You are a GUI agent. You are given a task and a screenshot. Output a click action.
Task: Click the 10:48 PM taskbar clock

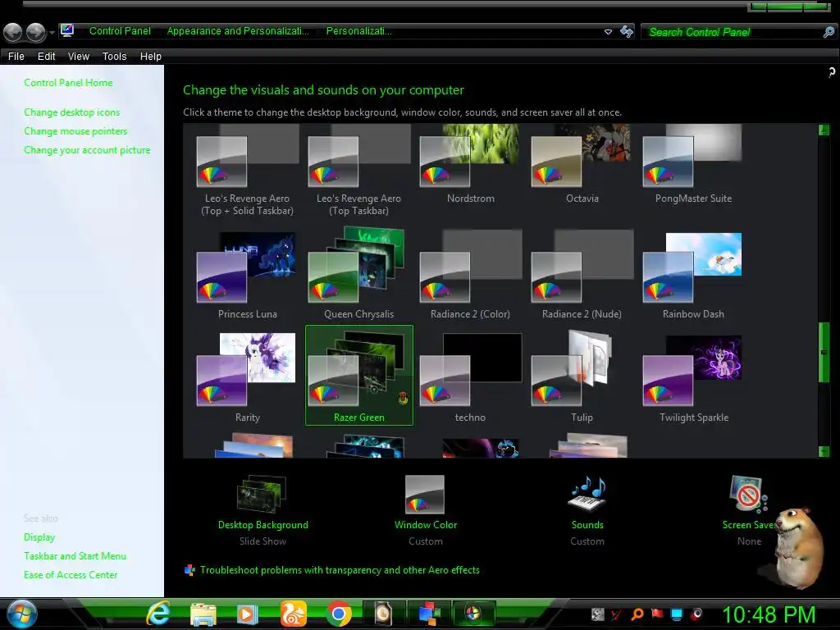pos(768,614)
